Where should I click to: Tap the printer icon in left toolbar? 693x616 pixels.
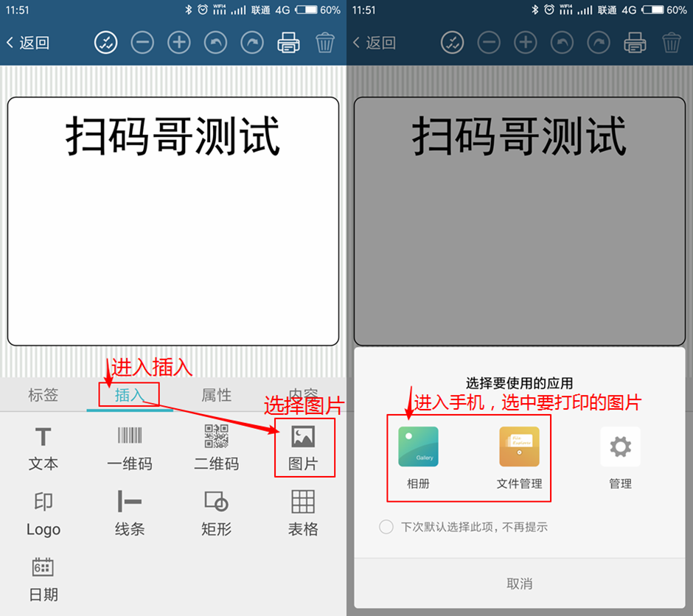click(288, 43)
